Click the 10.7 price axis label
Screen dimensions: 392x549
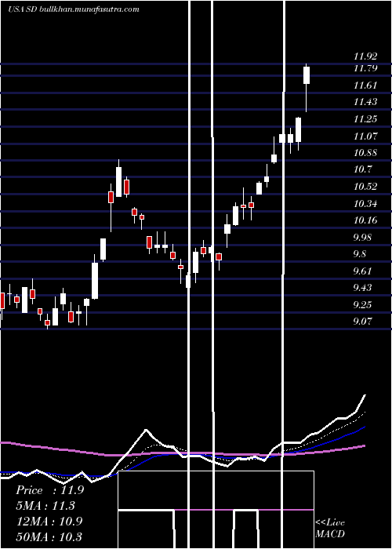(363, 169)
